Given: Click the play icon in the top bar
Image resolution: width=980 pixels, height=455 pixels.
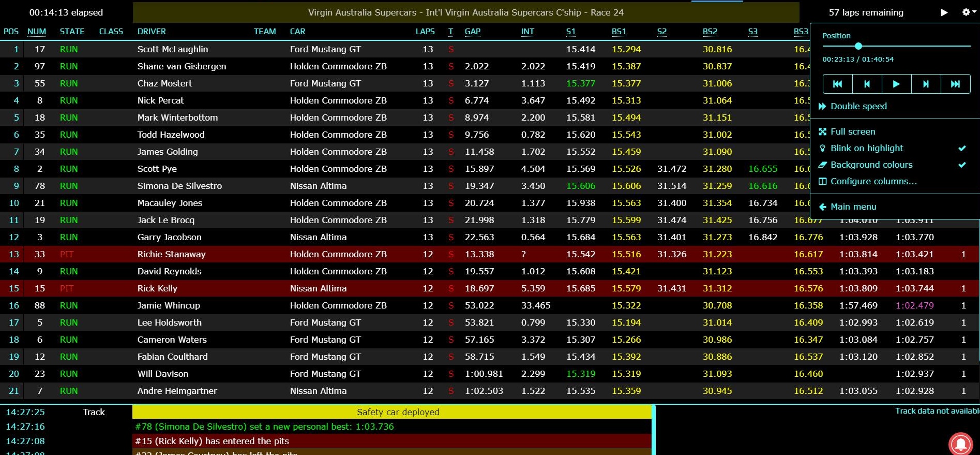Looking at the screenshot, I should tap(944, 12).
